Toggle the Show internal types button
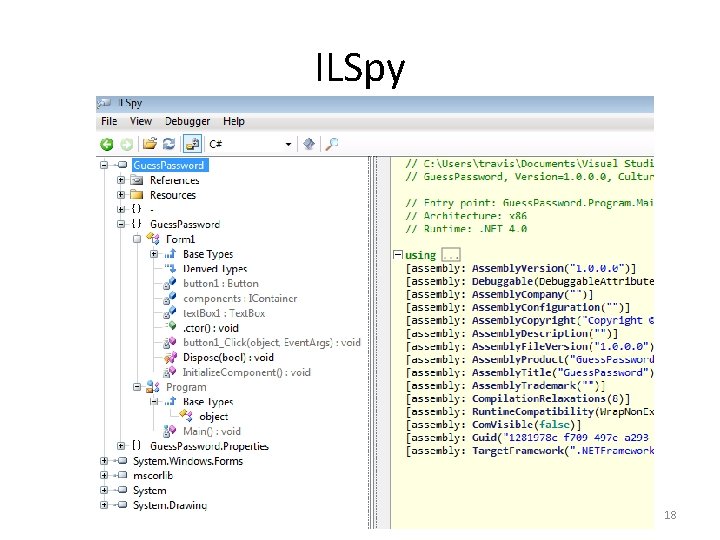This screenshot has height=540, width=720. (x=192, y=144)
